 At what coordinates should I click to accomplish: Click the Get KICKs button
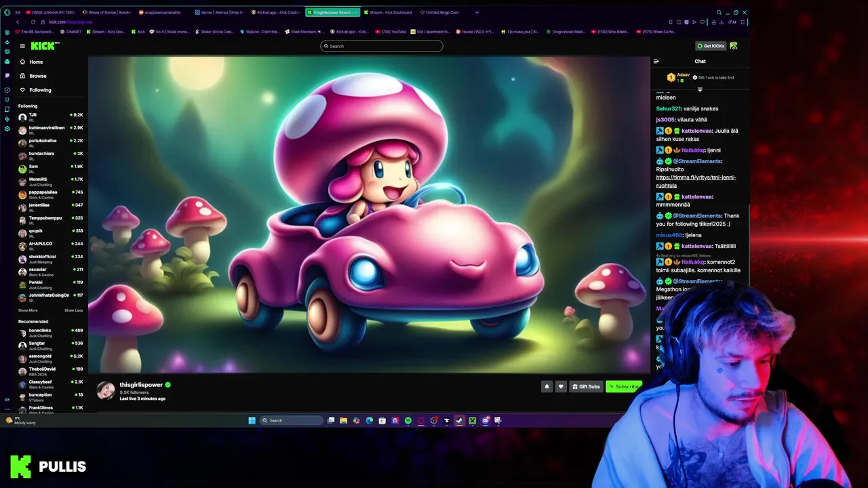pyautogui.click(x=711, y=46)
